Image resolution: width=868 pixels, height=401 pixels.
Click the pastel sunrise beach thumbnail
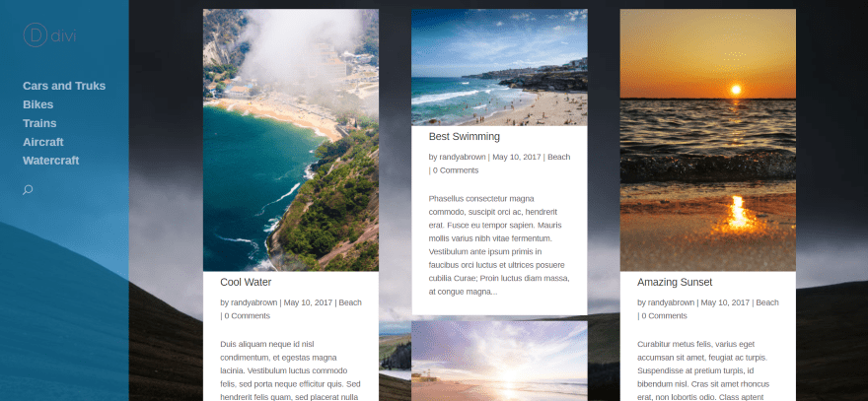coord(499,361)
